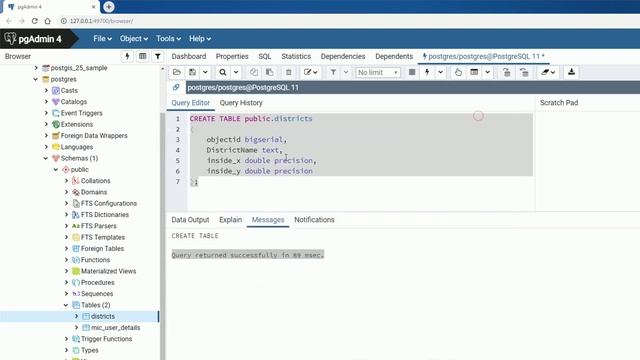640x360 pixels.
Task: Select the postgres/postgres@PostgreSQL 11 query tab
Action: point(484,56)
